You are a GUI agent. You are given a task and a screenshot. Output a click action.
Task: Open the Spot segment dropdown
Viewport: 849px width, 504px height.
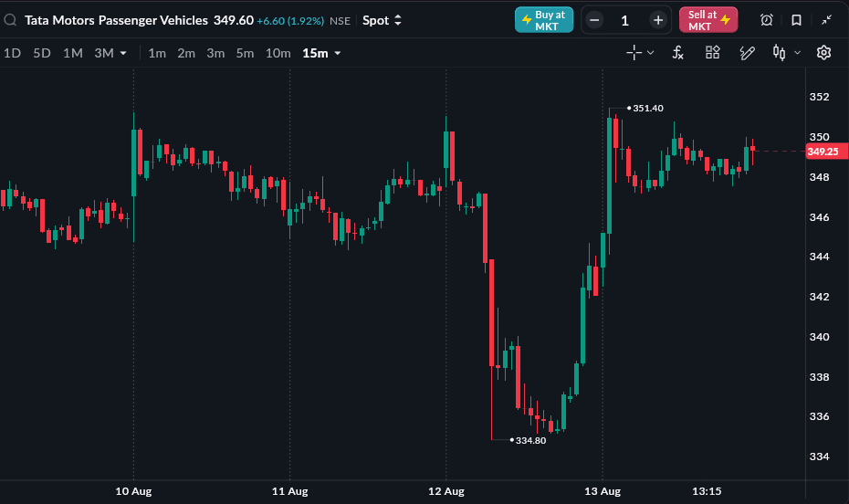tap(382, 21)
